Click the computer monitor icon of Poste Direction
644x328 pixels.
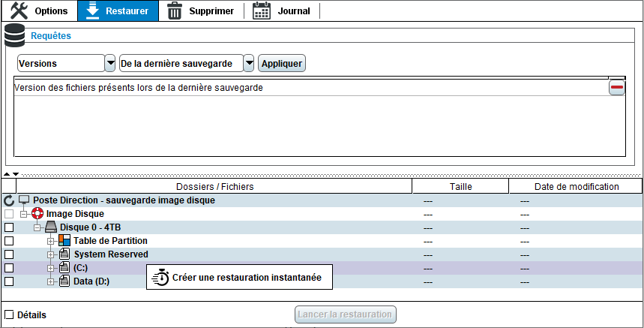(x=25, y=200)
